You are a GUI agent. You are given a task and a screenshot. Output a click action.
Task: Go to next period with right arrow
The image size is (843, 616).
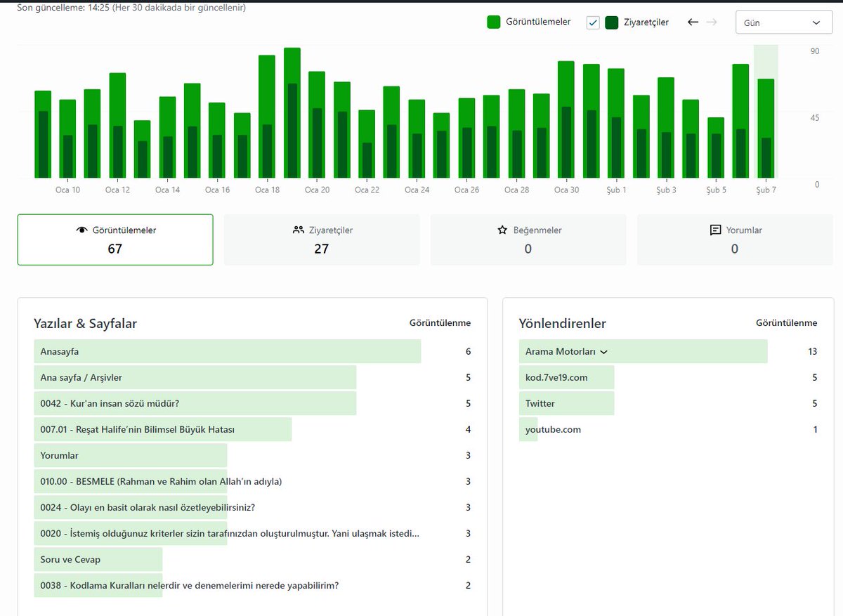coord(712,22)
